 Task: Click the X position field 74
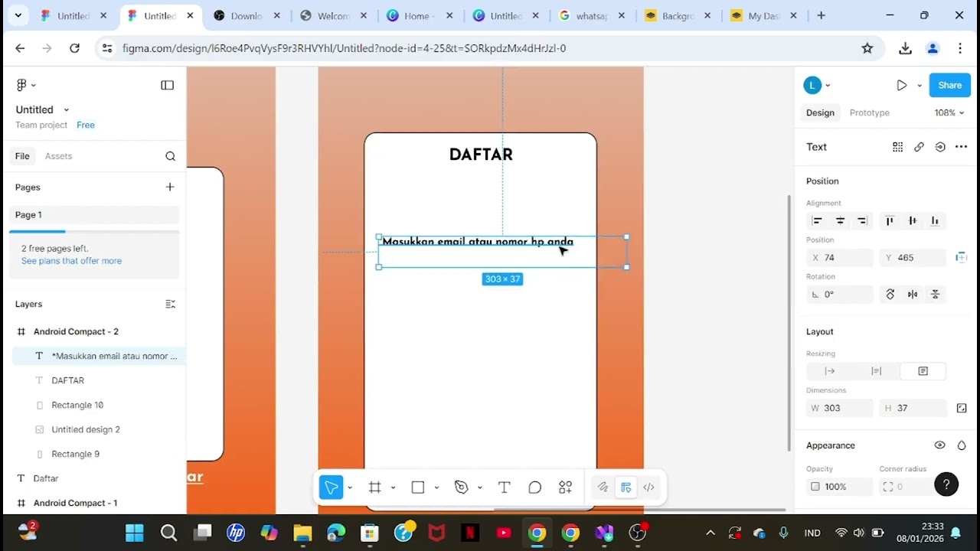(x=839, y=258)
